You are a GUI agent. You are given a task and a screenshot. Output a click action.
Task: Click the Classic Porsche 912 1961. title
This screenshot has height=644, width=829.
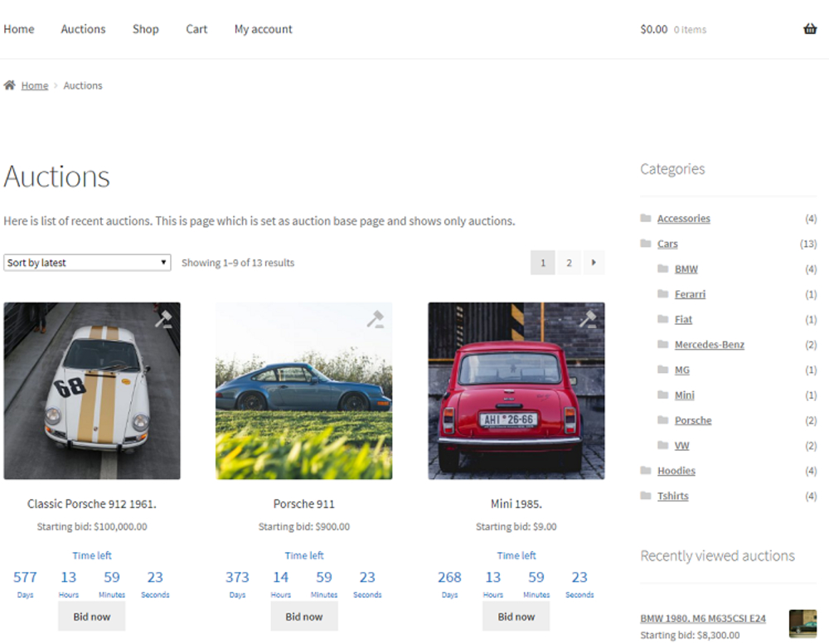pos(92,504)
